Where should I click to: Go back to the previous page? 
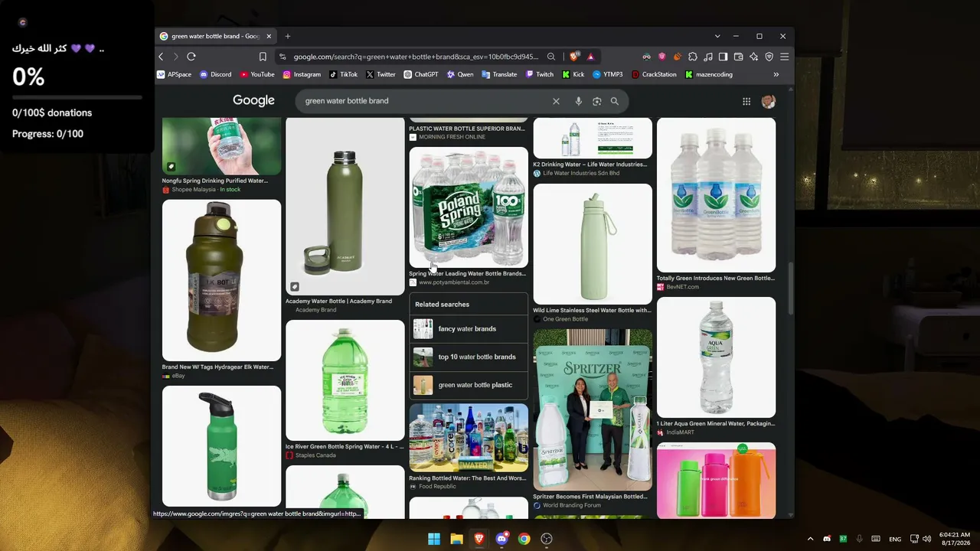coord(161,57)
